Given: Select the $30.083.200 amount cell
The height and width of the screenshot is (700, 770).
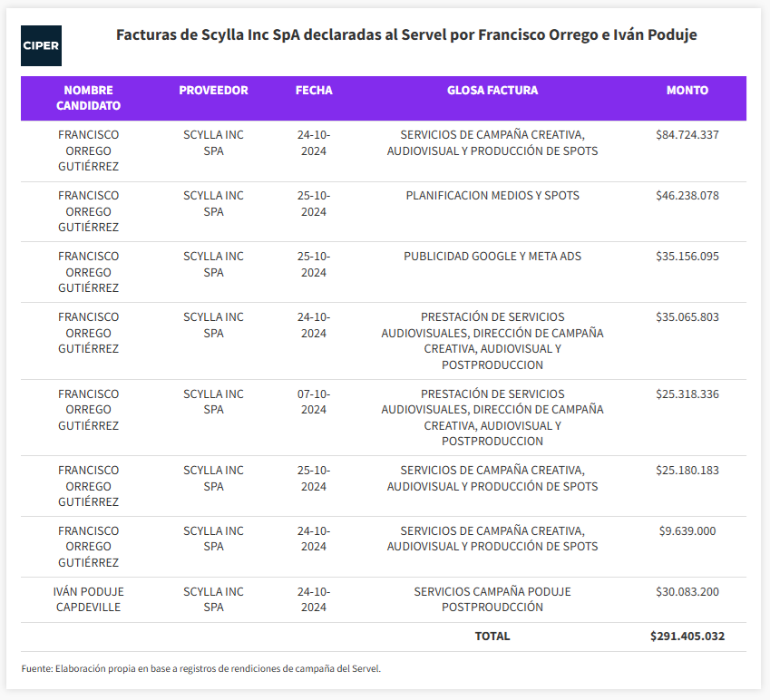Looking at the screenshot, I should [687, 591].
